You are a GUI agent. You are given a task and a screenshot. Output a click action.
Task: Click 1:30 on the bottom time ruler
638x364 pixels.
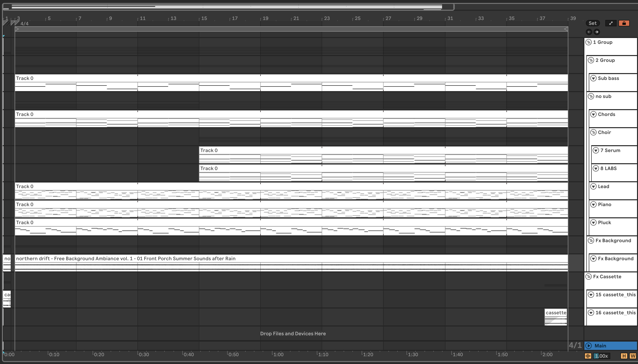tap(412, 354)
